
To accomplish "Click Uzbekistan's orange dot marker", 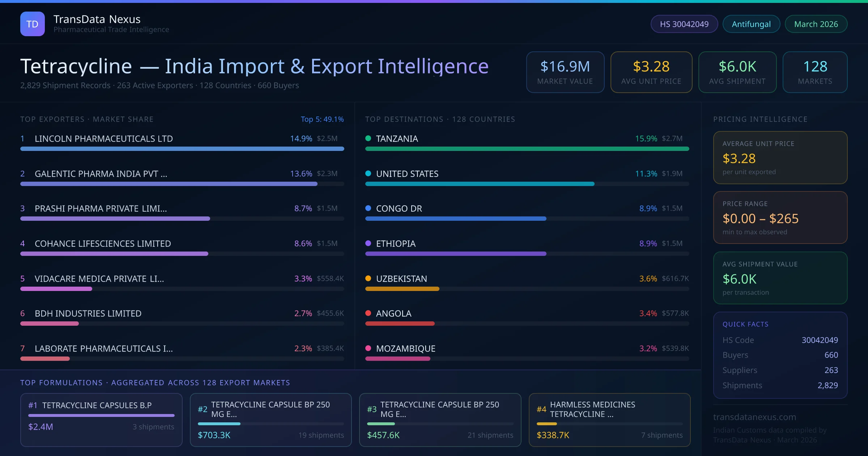I will click(368, 278).
